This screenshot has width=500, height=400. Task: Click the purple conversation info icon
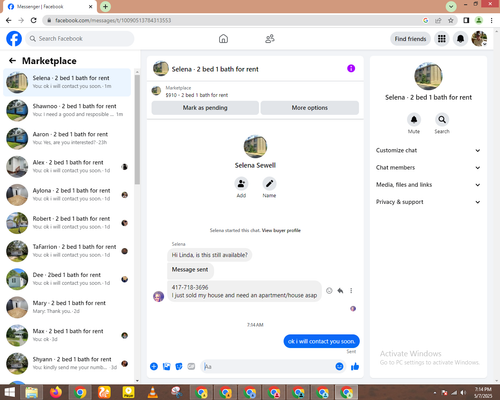pos(351,69)
